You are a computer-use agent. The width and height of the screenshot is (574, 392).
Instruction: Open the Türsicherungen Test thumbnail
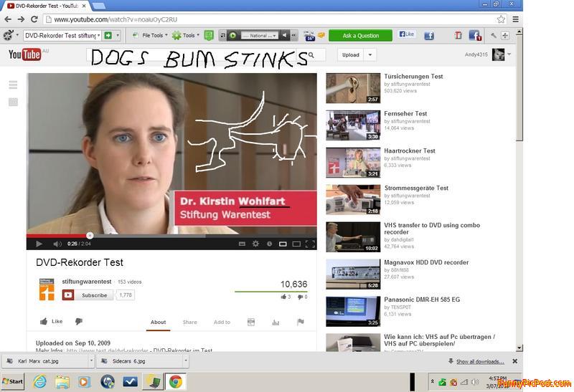tap(353, 88)
